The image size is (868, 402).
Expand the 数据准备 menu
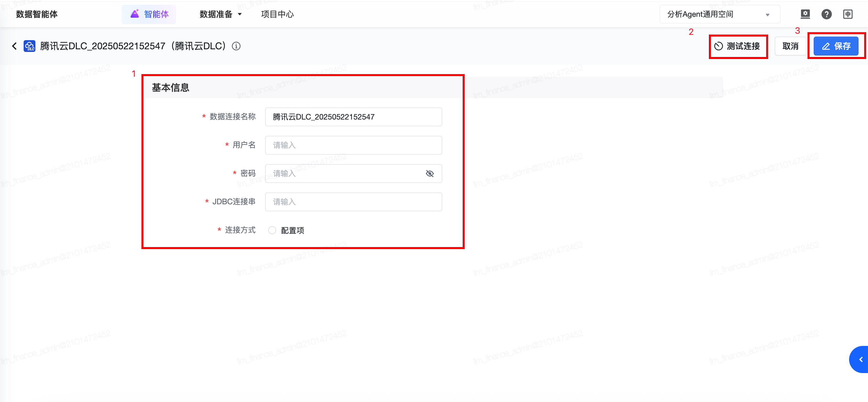point(221,14)
